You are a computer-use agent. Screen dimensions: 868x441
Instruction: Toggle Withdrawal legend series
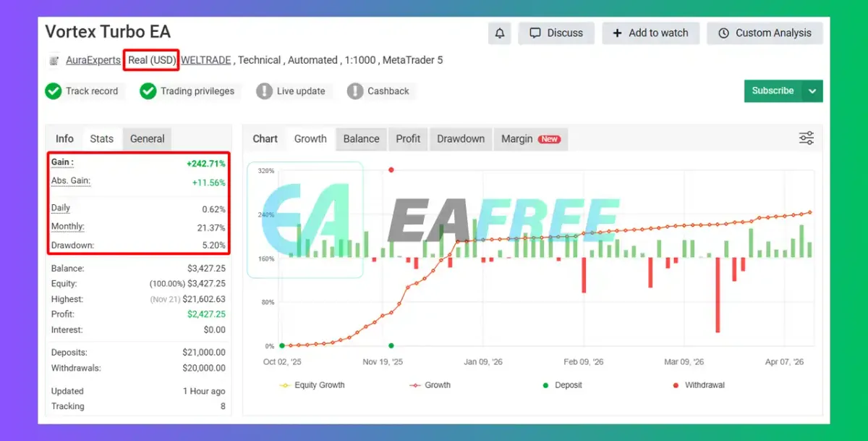coord(699,385)
